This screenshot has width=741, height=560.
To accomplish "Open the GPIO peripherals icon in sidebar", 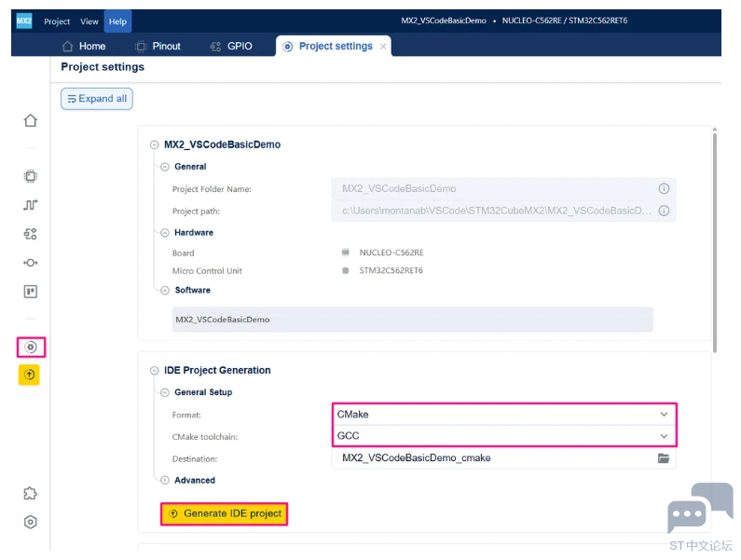I will [30, 234].
